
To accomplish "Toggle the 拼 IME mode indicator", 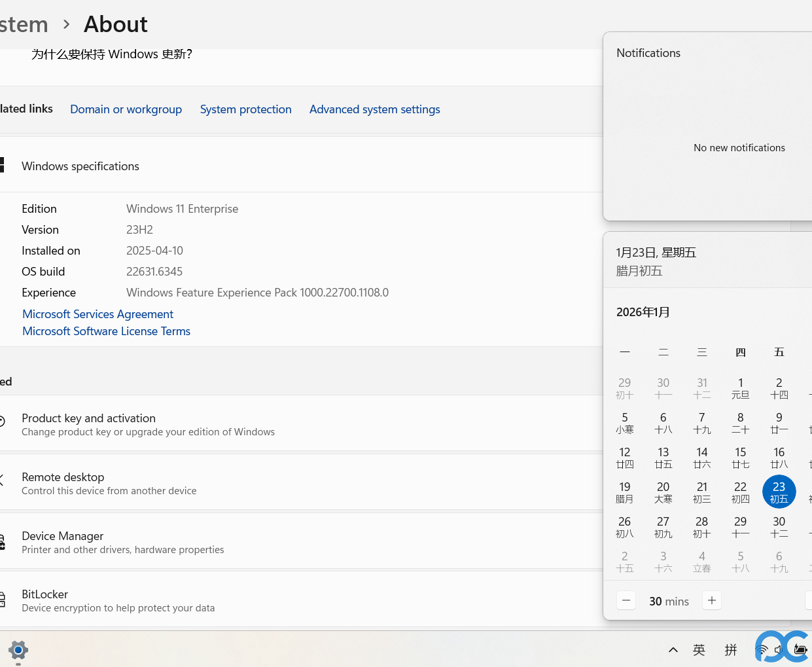I will (731, 650).
